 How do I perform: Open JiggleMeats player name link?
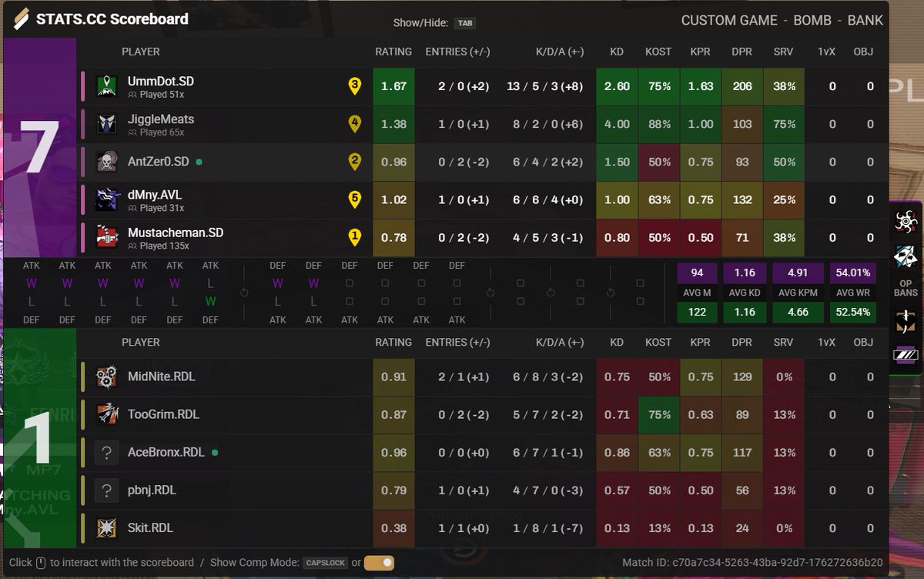(x=161, y=119)
